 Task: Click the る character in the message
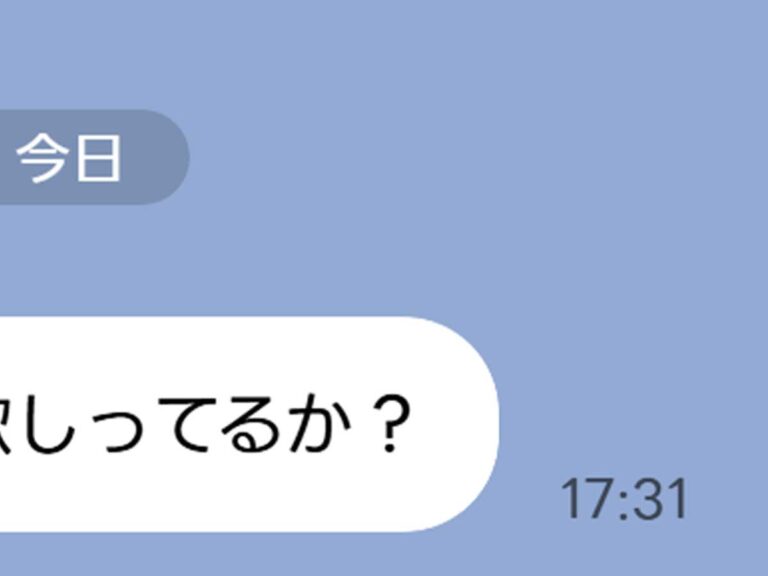click(x=253, y=424)
